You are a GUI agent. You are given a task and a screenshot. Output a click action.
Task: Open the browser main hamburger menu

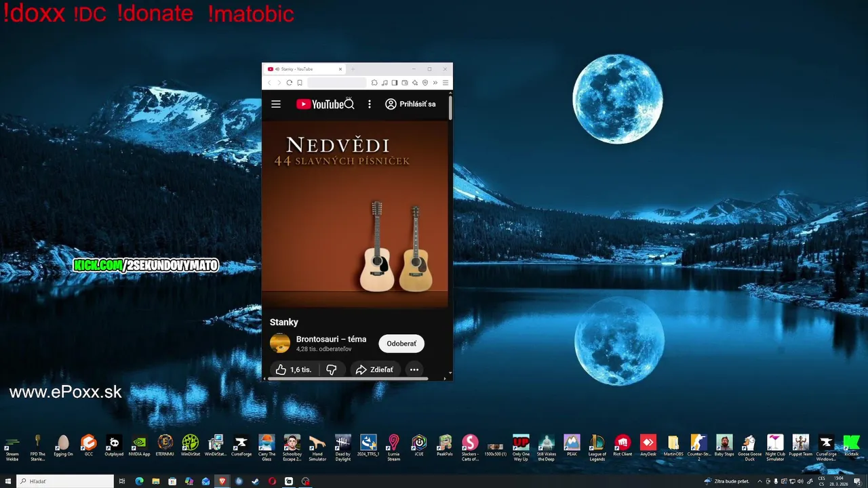click(x=446, y=83)
